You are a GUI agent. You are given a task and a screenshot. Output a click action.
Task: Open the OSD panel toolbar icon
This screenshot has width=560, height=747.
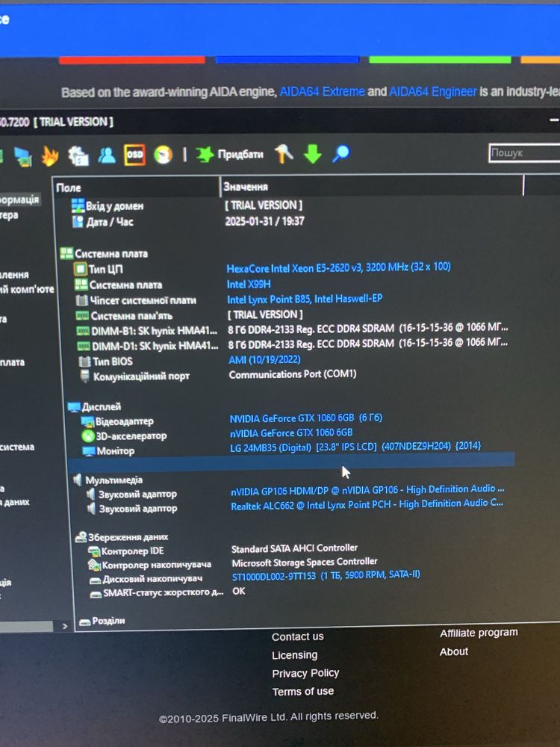134,155
